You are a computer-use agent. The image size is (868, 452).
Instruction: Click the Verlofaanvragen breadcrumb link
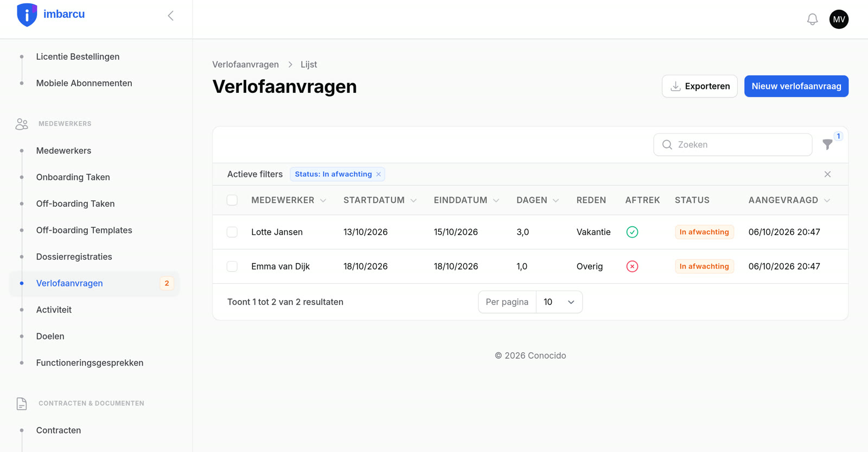tap(245, 65)
